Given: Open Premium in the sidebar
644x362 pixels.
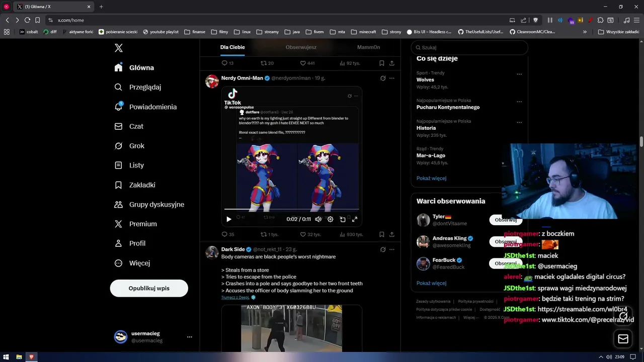Looking at the screenshot, I should (x=135, y=224).
